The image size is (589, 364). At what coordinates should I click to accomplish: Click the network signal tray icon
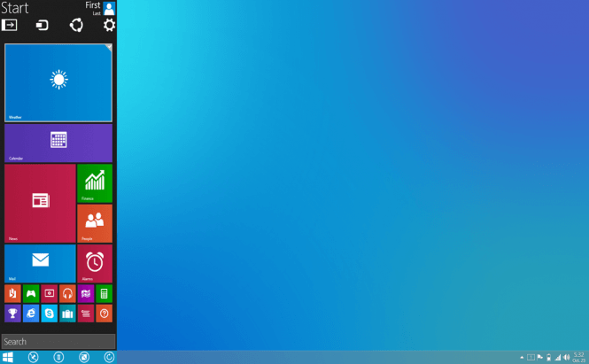click(558, 357)
